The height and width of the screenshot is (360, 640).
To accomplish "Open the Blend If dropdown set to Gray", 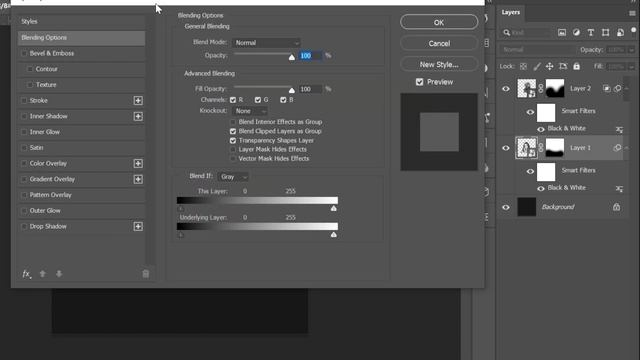I will click(x=233, y=177).
